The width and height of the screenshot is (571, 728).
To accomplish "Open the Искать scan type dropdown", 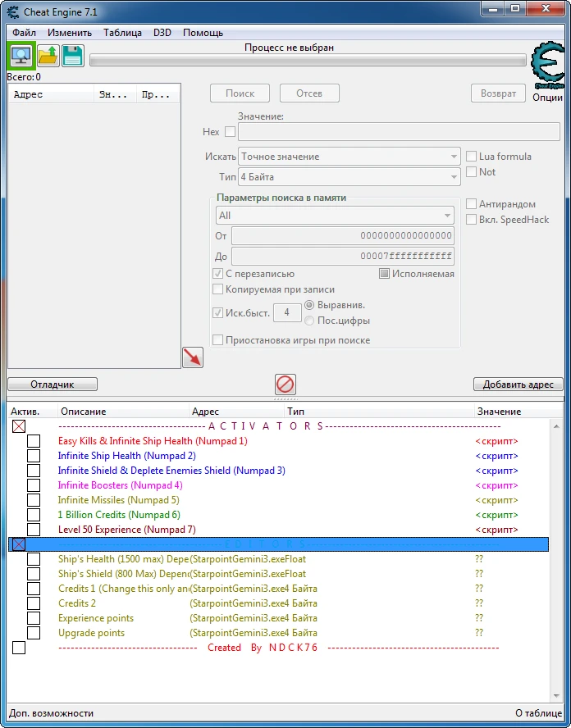I will [x=349, y=157].
